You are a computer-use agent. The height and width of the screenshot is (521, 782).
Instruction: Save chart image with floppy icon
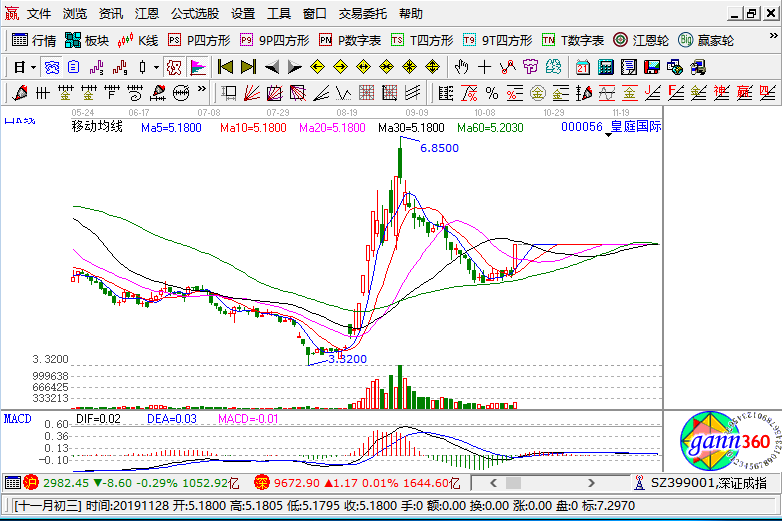click(651, 67)
